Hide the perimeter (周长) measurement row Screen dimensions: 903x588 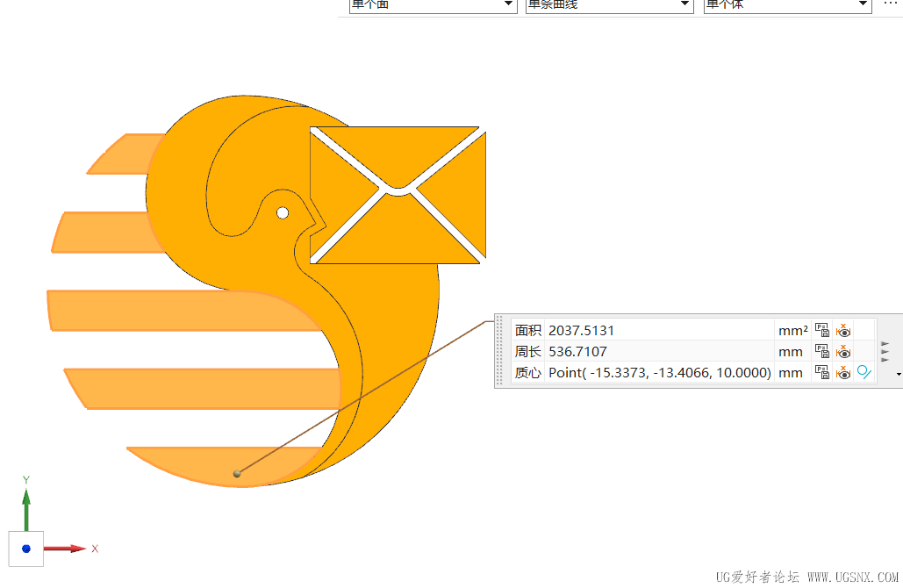pyautogui.click(x=843, y=351)
